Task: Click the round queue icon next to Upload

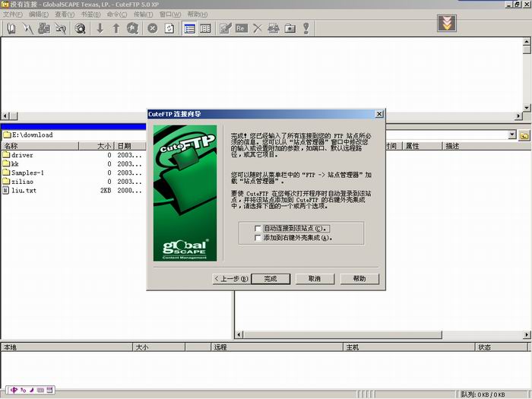Action: click(133, 29)
